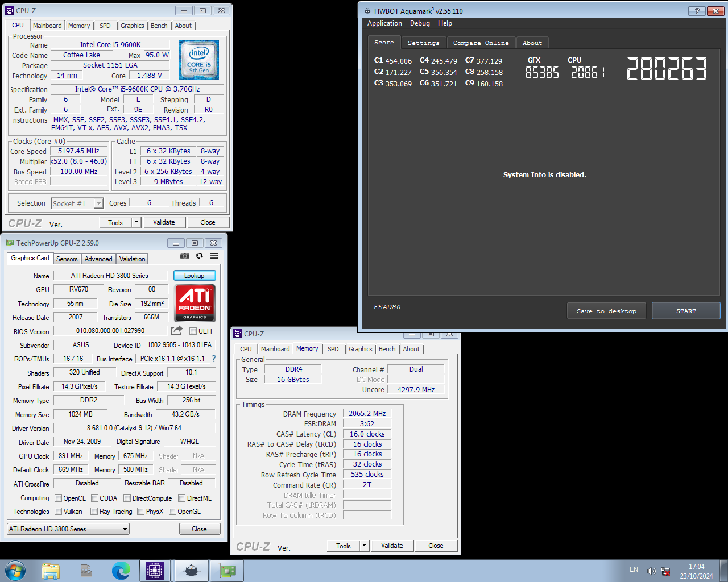This screenshot has height=582, width=728.
Task: Toggle the UEFI checkbox in GPU-Z
Action: coord(193,331)
